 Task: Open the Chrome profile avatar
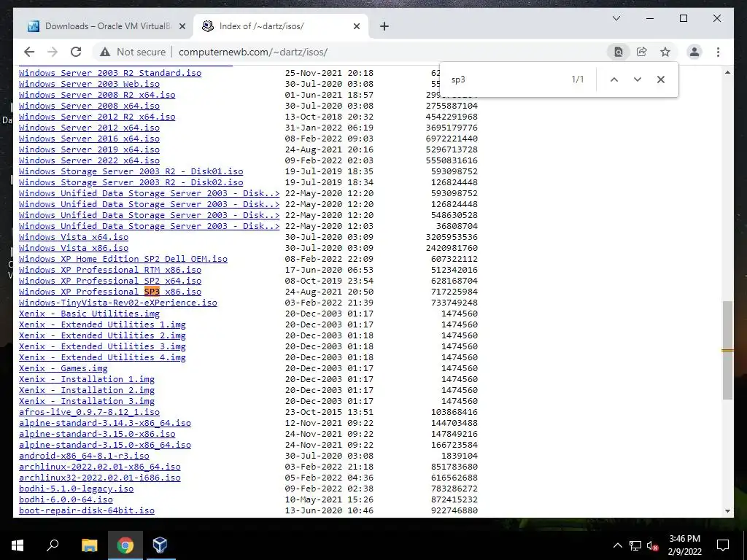point(694,52)
